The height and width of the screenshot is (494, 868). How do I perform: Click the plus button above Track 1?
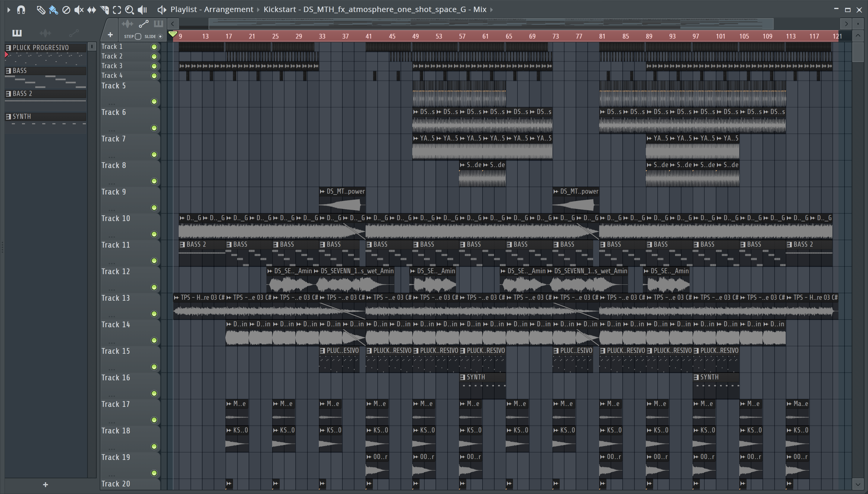click(110, 35)
